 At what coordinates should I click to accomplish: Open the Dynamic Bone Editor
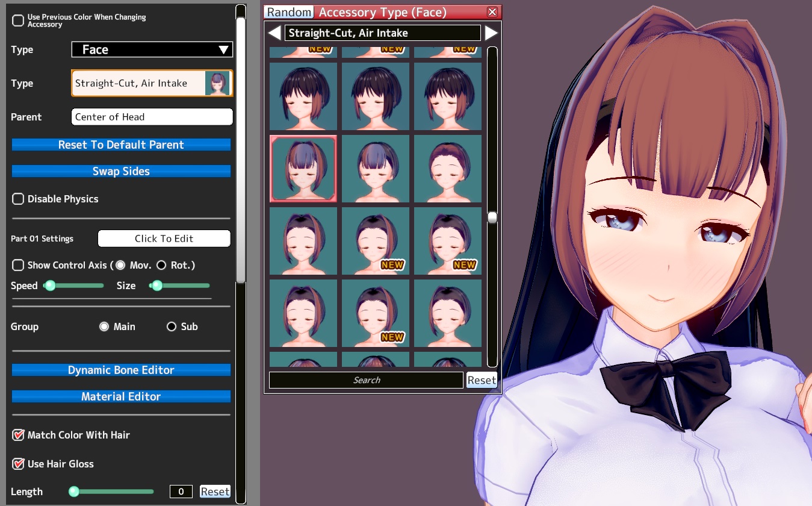(x=121, y=370)
